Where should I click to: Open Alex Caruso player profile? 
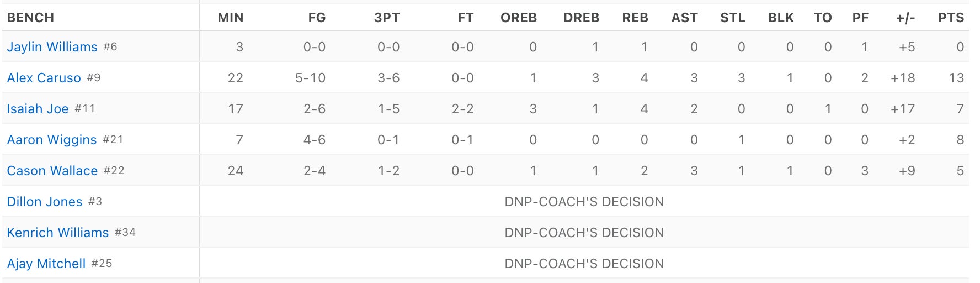44,78
